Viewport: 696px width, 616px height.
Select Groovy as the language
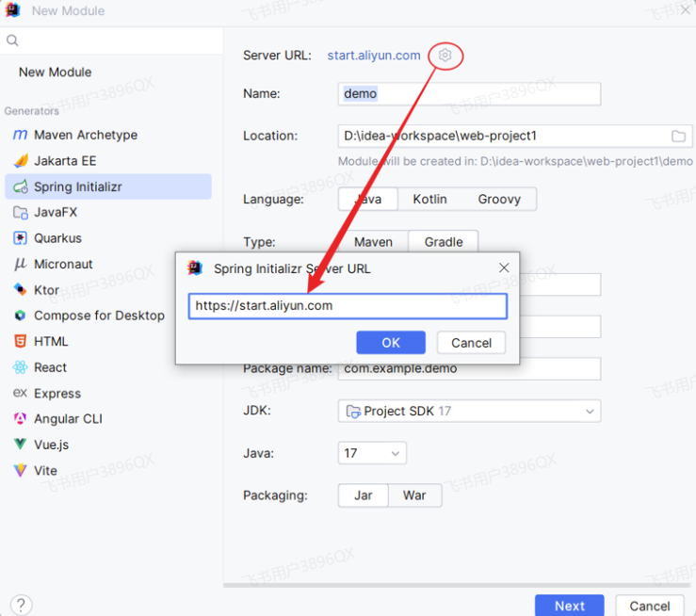point(499,199)
